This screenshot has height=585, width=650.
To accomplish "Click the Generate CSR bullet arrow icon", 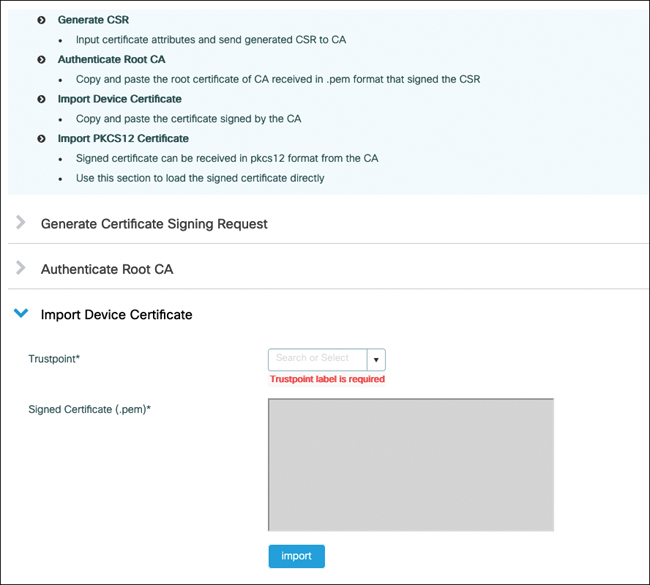I will [41, 20].
